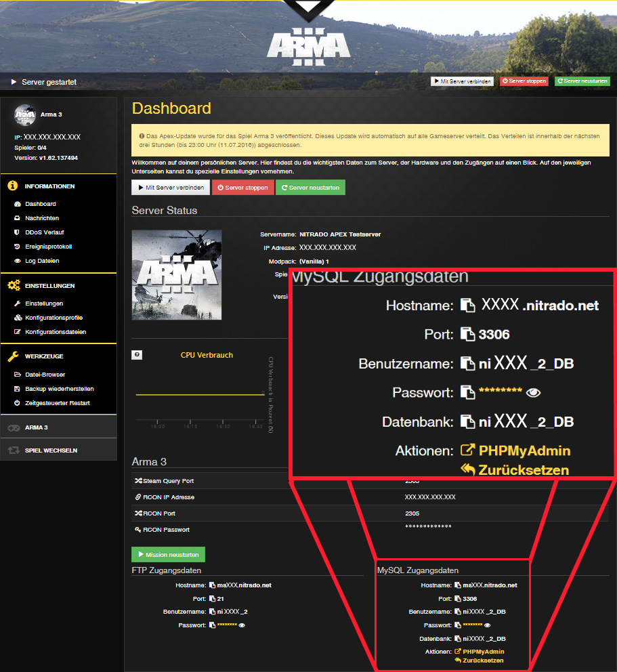Reveal MySQL password in small unmagnified panel

(487, 625)
